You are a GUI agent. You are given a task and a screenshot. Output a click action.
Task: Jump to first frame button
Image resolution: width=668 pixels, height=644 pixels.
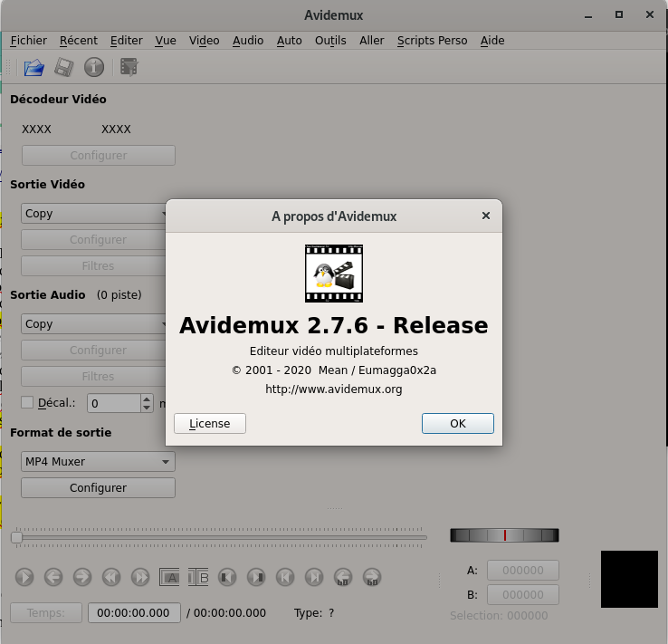coord(285,578)
